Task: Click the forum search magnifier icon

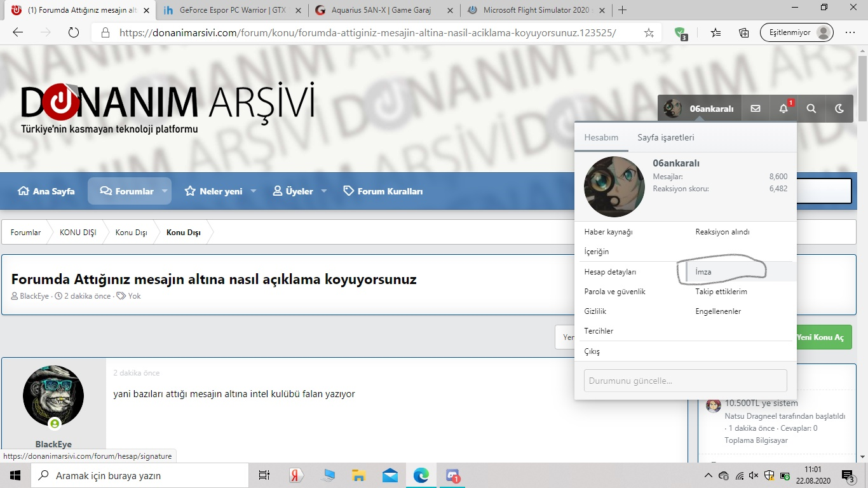Action: click(811, 109)
